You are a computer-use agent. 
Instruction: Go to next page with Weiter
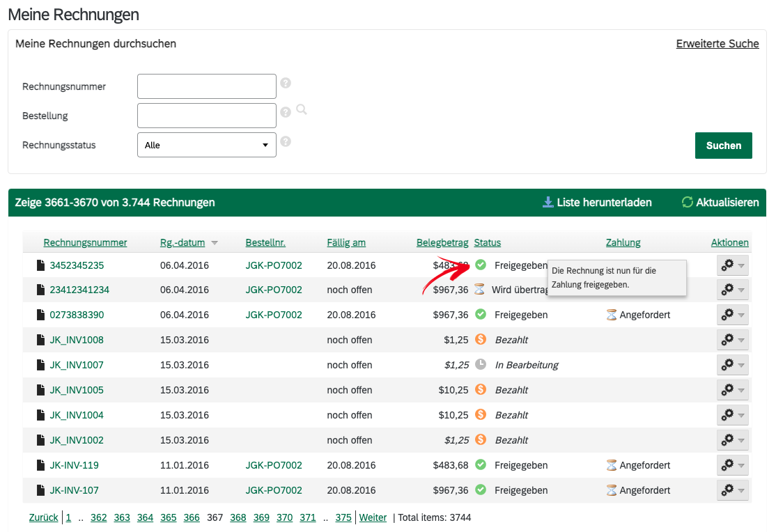click(373, 517)
